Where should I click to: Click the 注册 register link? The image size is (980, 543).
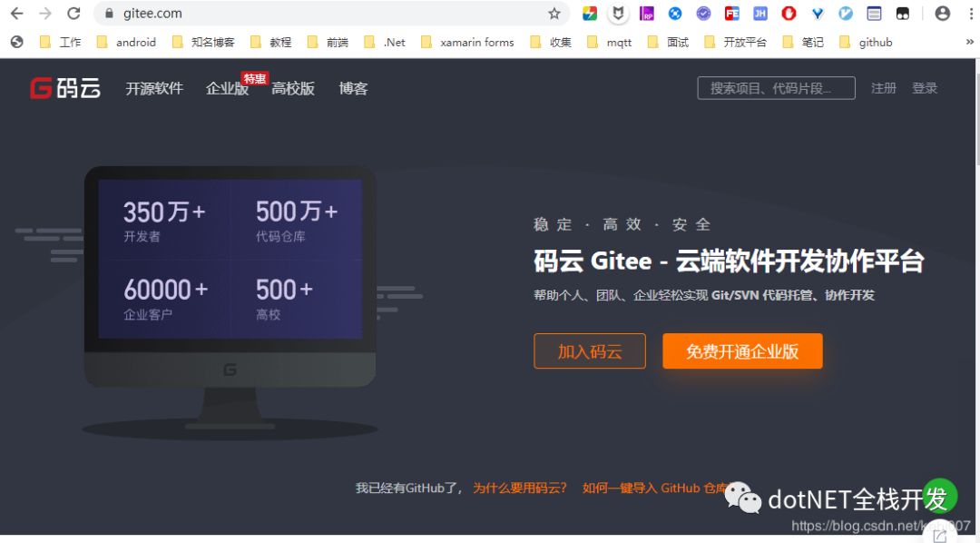tap(884, 88)
